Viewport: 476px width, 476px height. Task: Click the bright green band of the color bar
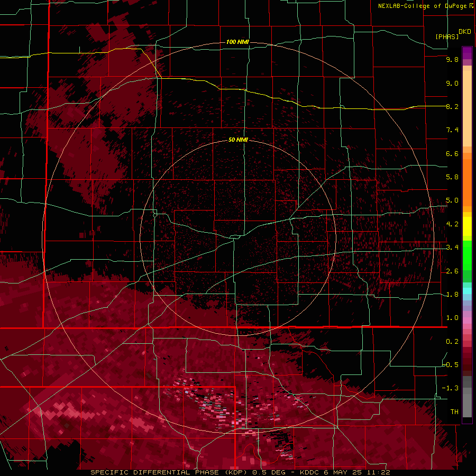[x=467, y=255]
